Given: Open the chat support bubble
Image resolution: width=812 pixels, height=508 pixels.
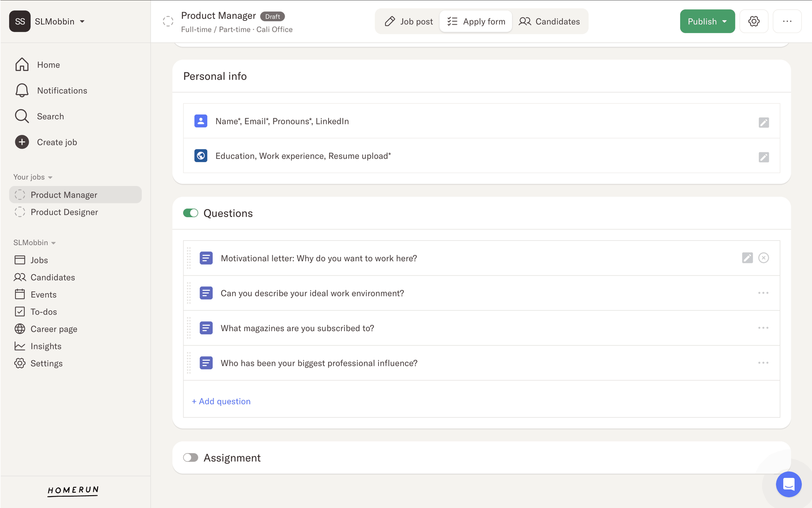Looking at the screenshot, I should [x=789, y=484].
